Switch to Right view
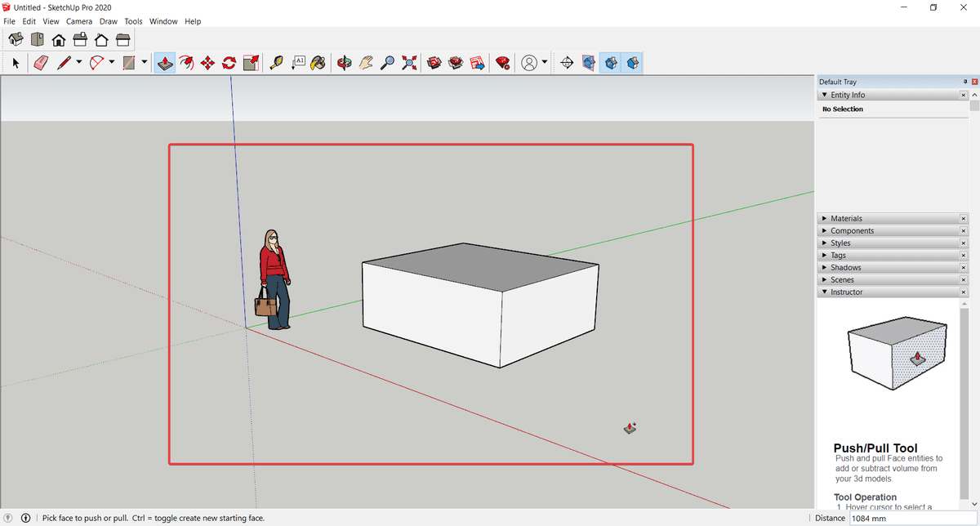This screenshot has width=980, height=526. click(80, 39)
